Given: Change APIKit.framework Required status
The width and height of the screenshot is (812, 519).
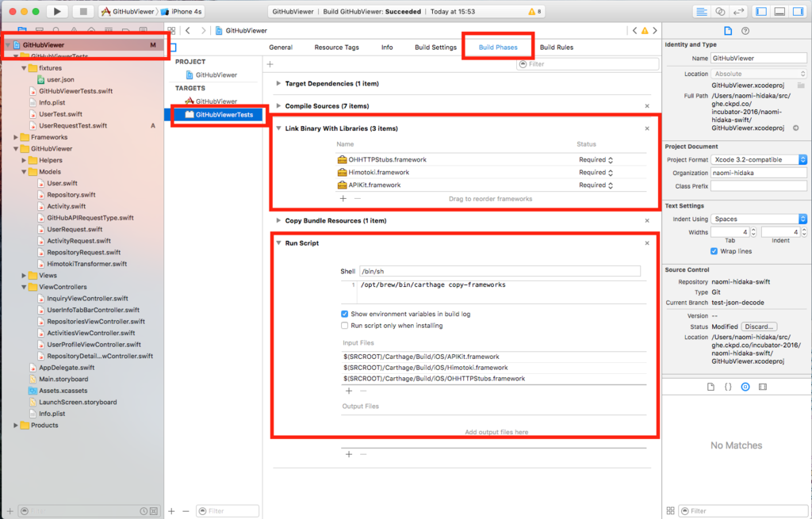Looking at the screenshot, I should tap(596, 185).
